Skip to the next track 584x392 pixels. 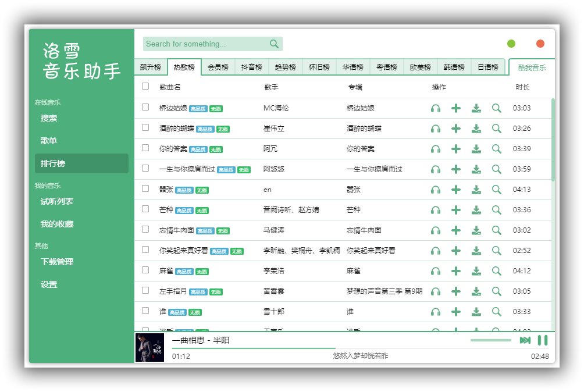click(x=525, y=340)
